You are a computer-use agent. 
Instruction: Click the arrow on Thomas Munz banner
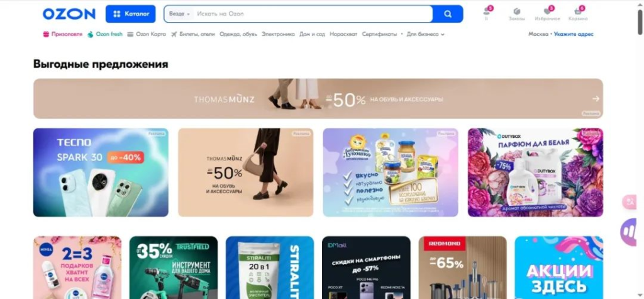(x=596, y=99)
